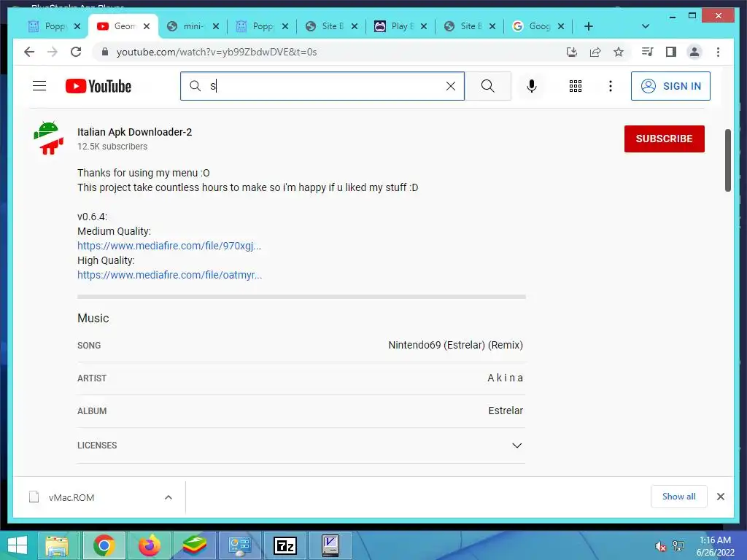Screen dimensions: 747x560
Task: Open File Explorer from the taskbar
Action: coord(57,545)
